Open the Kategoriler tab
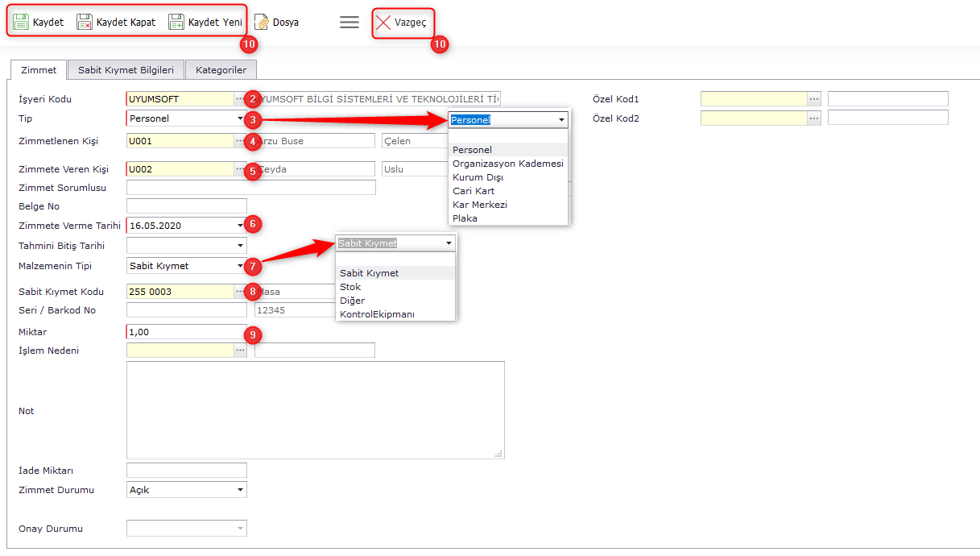 (x=221, y=70)
